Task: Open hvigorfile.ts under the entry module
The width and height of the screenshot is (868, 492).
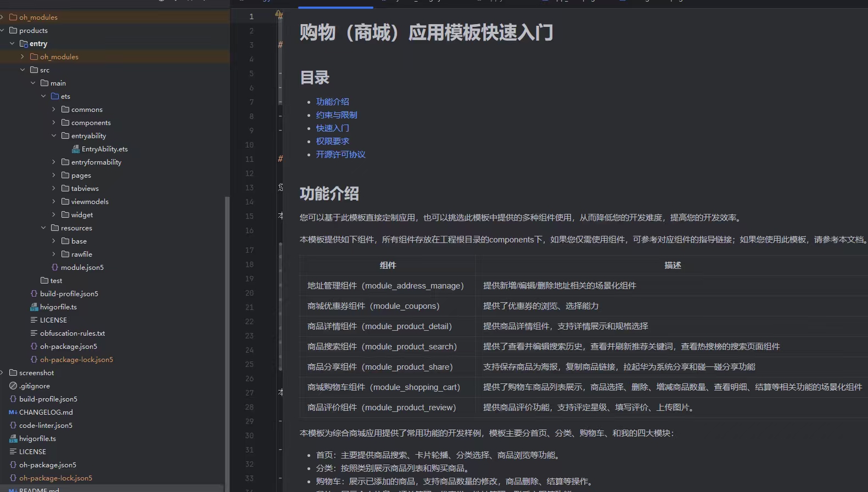Action: pos(58,307)
